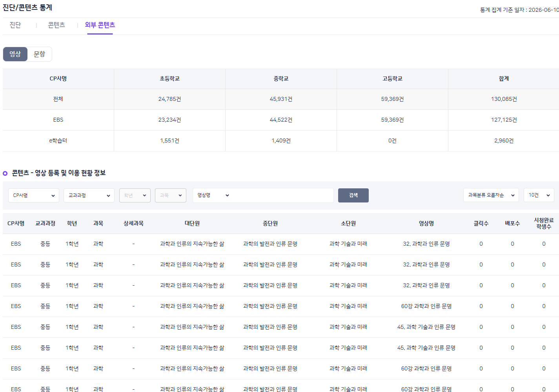
Task: Switch to the 진단 tab
Action: click(x=15, y=25)
